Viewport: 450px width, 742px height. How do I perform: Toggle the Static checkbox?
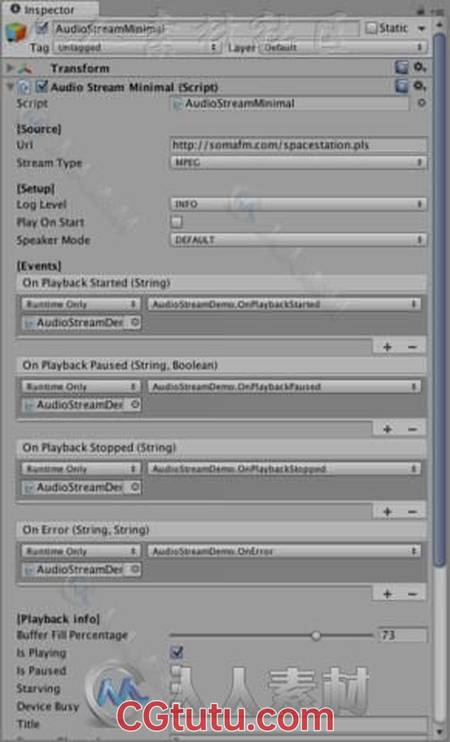pos(371,28)
